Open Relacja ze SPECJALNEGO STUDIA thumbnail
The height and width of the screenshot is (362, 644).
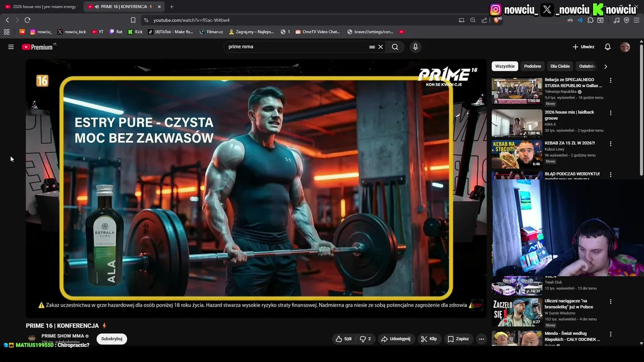coord(517,91)
